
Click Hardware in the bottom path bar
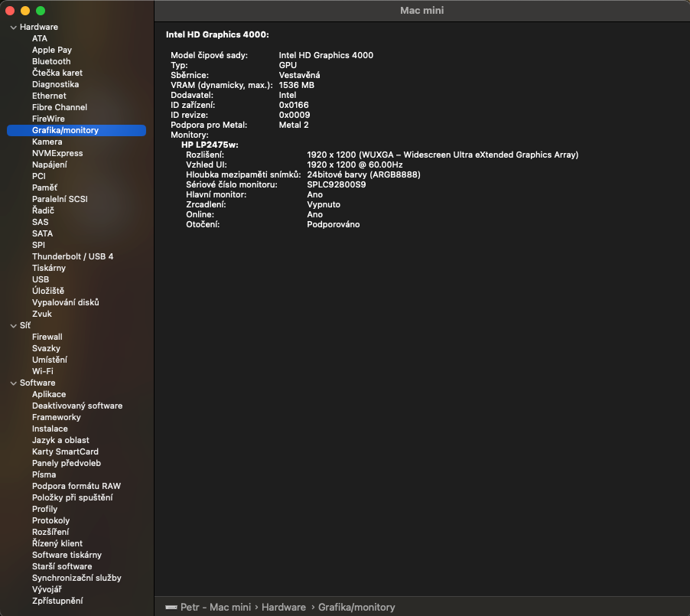pos(284,607)
